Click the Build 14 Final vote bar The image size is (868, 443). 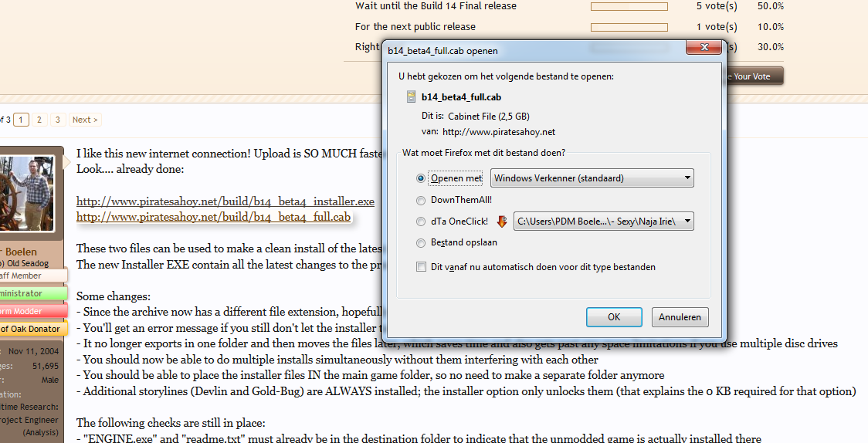(629, 7)
